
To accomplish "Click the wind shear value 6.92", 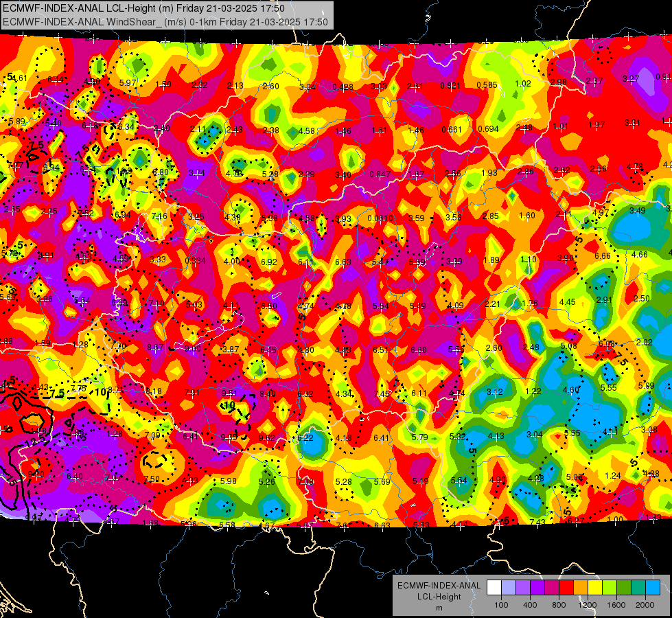I will point(268,262).
